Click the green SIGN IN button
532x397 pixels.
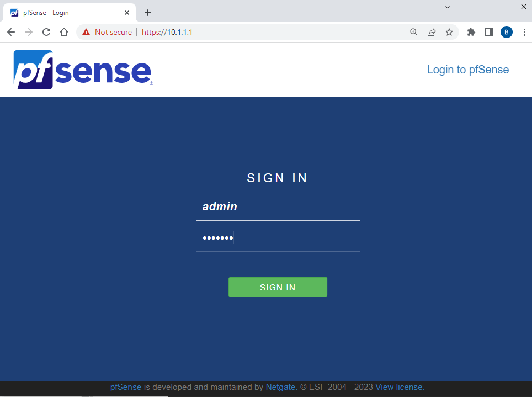[278, 287]
